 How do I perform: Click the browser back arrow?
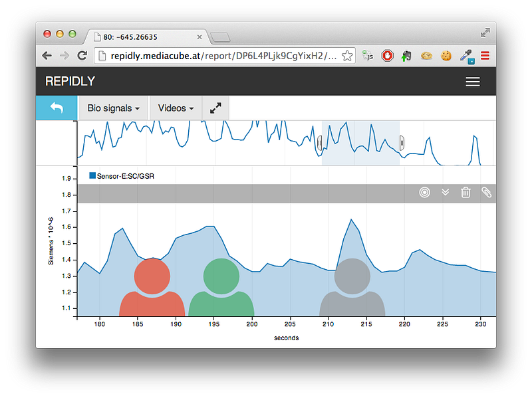[47, 56]
